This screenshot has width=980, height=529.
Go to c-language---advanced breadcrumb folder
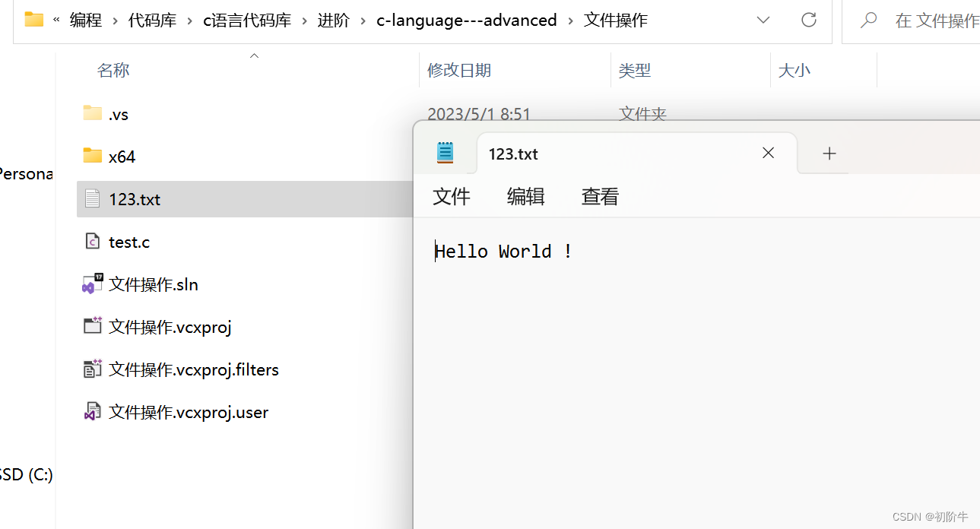point(467,21)
